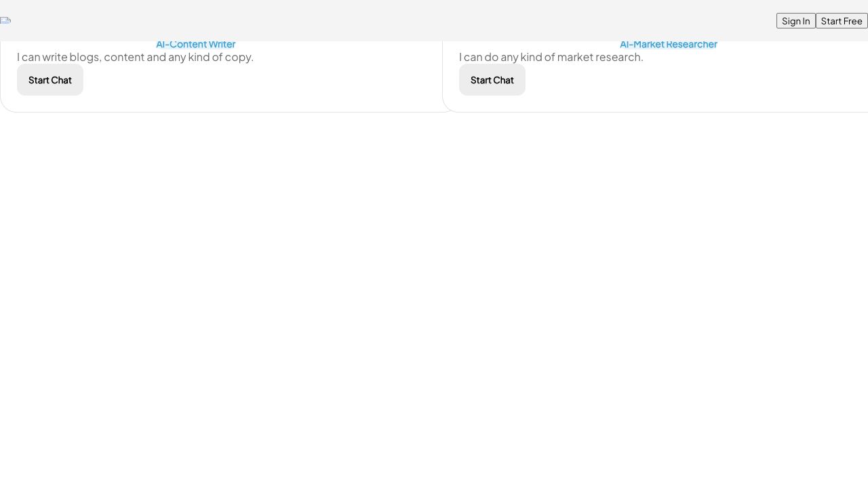Click the word "blogs" in the writer description
868x488 pixels.
click(x=85, y=57)
